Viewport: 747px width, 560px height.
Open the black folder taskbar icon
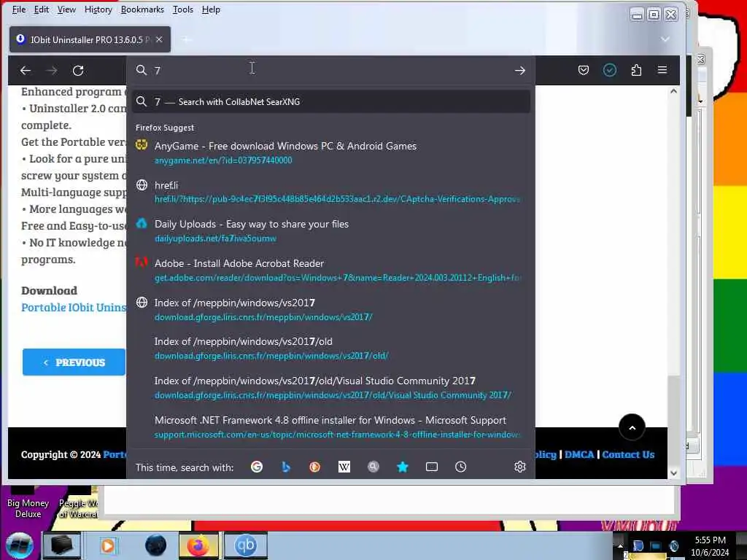click(62, 545)
